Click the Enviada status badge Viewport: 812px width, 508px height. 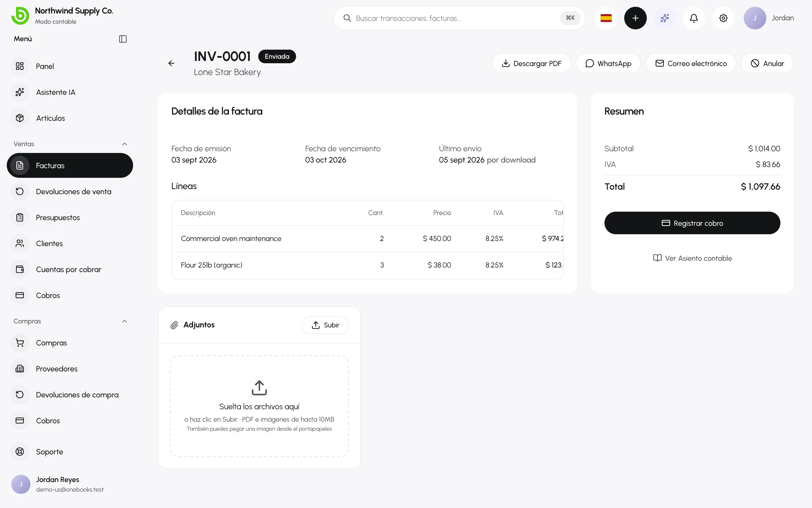click(x=277, y=56)
